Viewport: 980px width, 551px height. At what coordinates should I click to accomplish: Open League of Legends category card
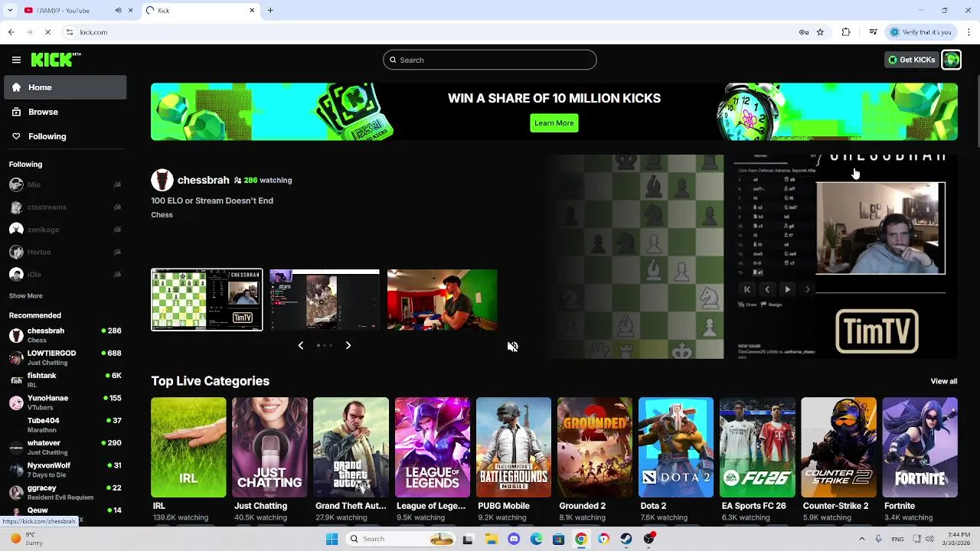point(432,447)
